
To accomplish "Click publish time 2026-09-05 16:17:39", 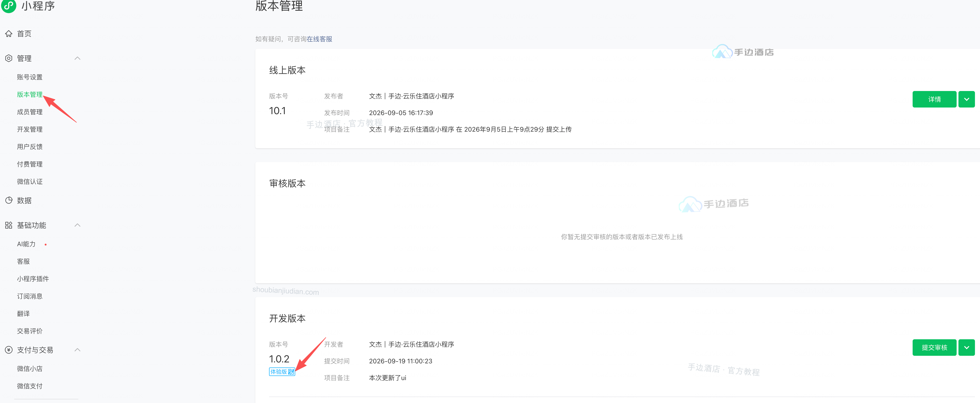I will [x=401, y=113].
